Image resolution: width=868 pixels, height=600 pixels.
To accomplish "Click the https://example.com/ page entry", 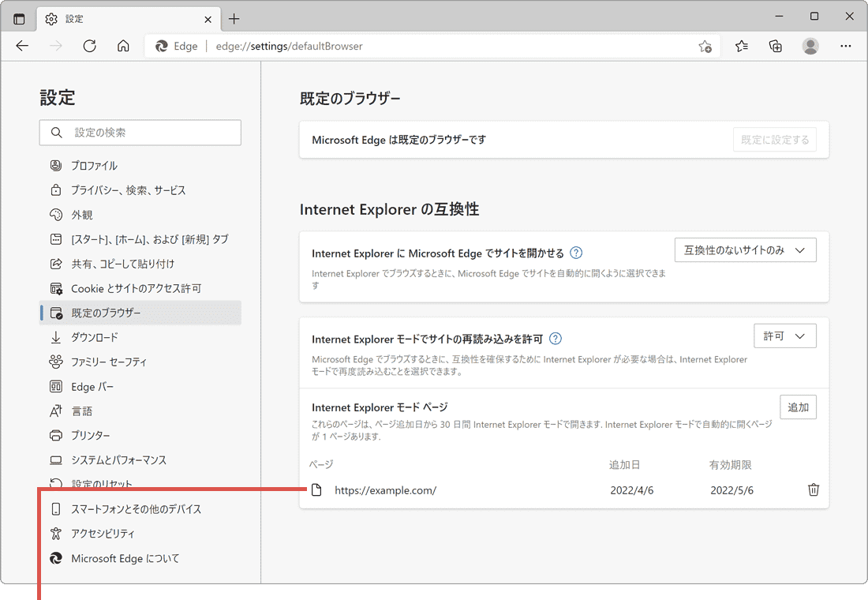I will click(385, 490).
